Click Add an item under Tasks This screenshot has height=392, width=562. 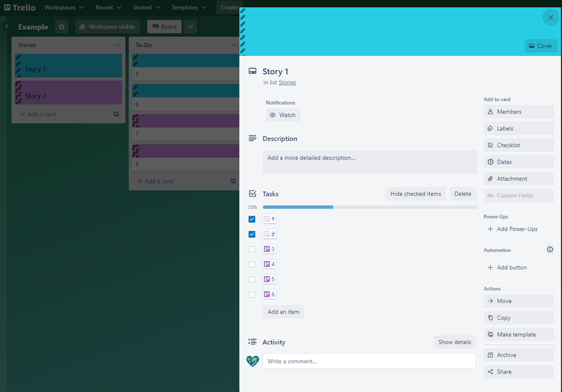pyautogui.click(x=283, y=312)
